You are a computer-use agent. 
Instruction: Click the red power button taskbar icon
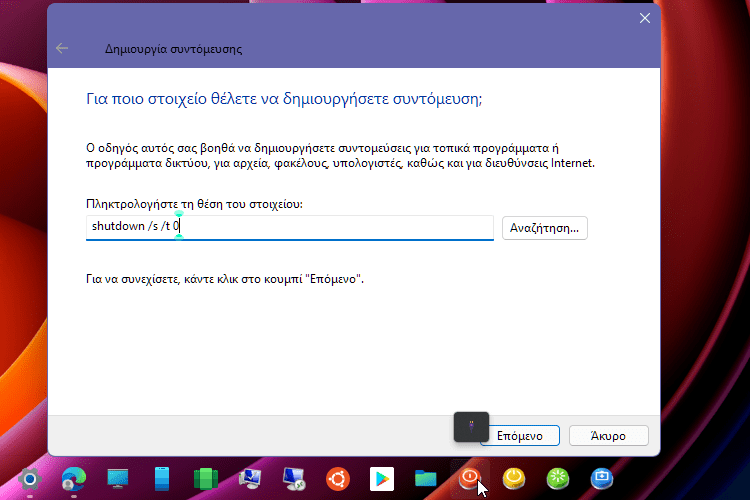(x=470, y=478)
